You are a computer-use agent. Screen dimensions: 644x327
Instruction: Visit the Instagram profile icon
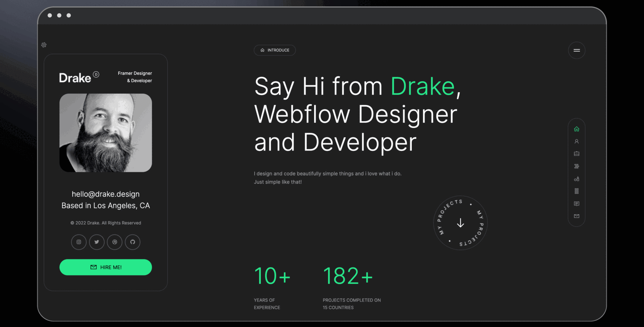(x=79, y=242)
